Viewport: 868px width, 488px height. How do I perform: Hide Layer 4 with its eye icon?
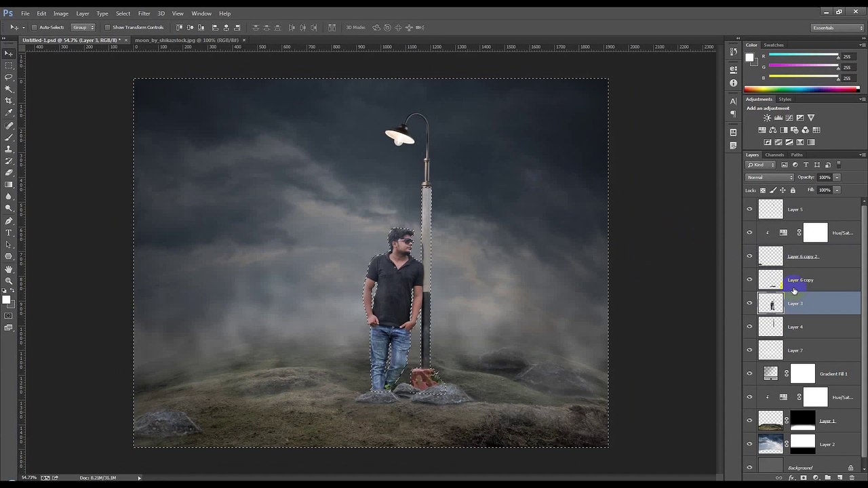click(x=749, y=327)
